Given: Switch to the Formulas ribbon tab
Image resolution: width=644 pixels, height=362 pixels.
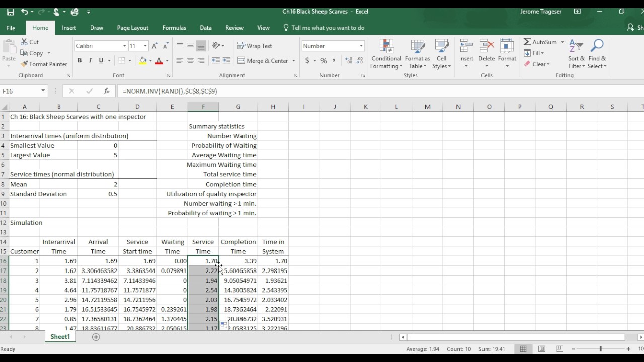Looking at the screenshot, I should [x=174, y=28].
